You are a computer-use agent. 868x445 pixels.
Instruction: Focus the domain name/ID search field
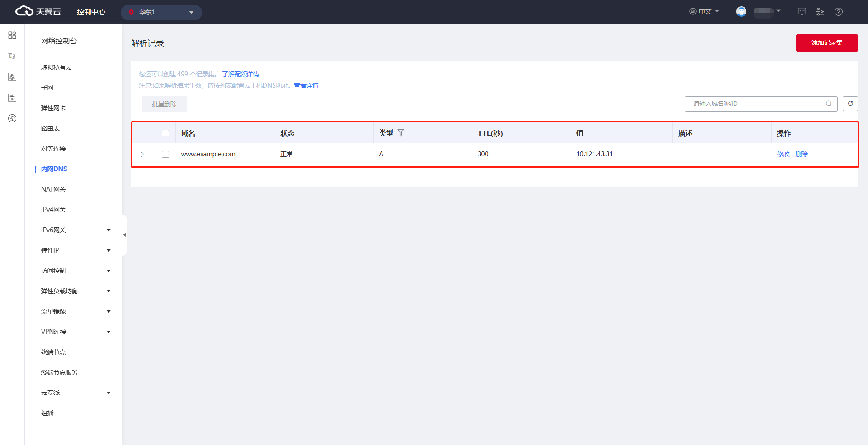click(x=756, y=103)
